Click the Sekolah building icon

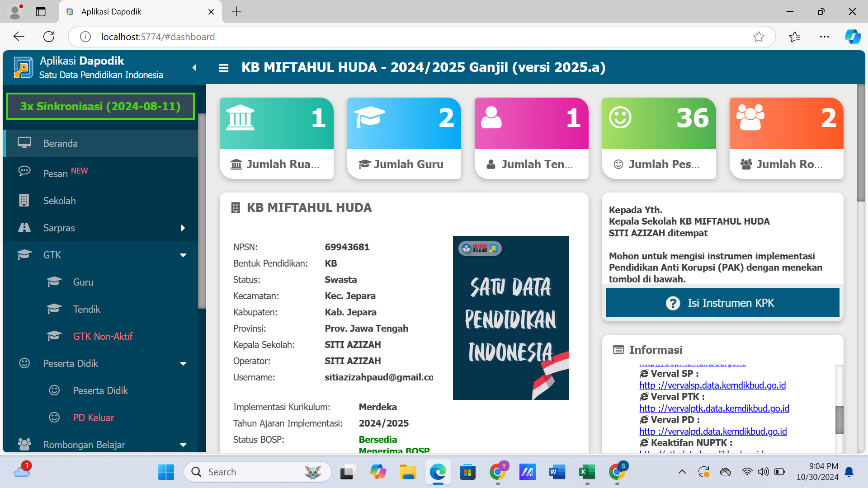pos(24,200)
